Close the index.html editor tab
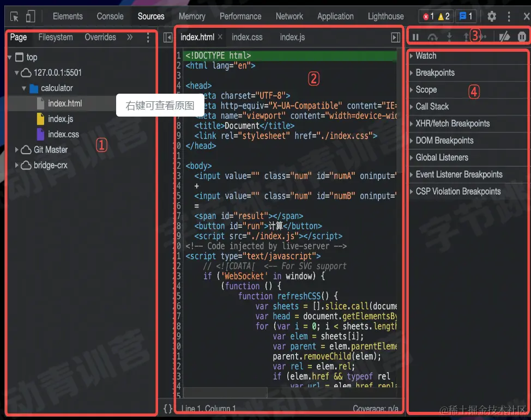The width and height of the screenshot is (531, 420). (x=220, y=37)
